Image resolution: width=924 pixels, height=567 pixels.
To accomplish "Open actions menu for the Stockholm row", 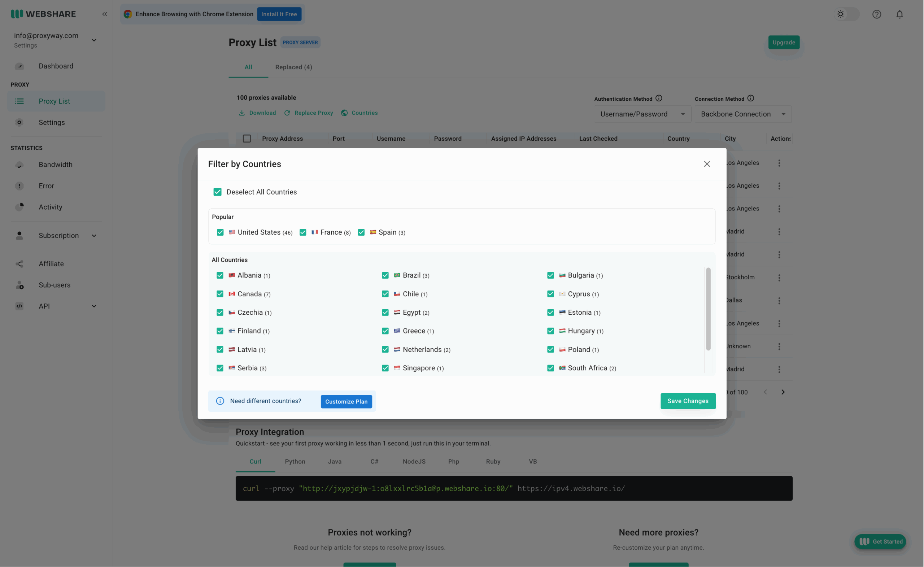I will click(x=779, y=278).
